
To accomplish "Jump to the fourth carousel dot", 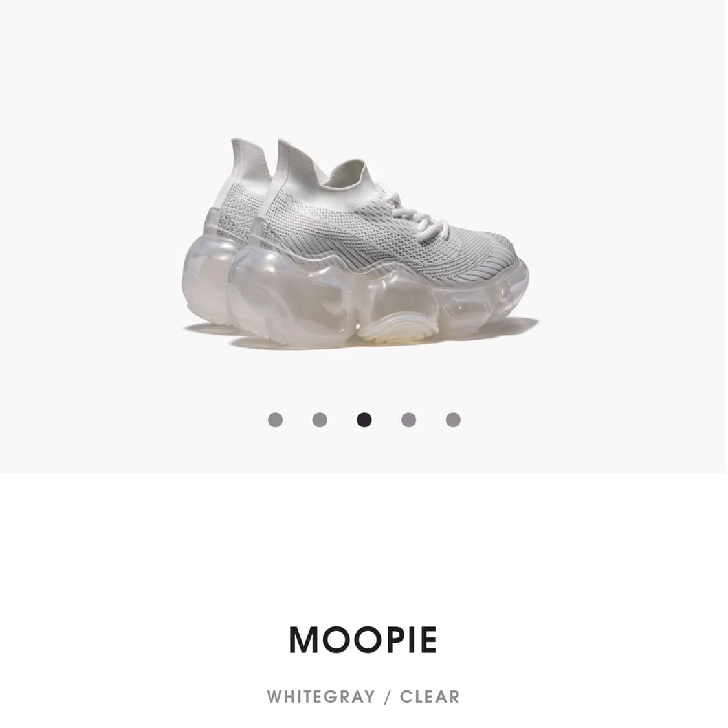I will point(408,420).
